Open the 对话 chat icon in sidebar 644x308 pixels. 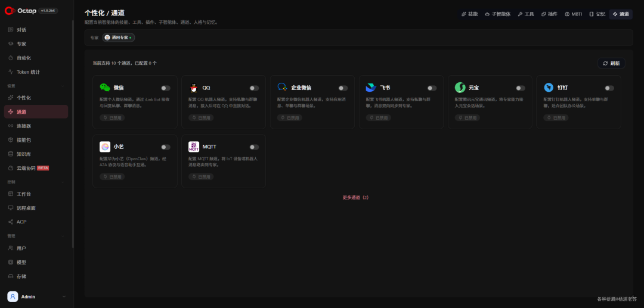11,30
